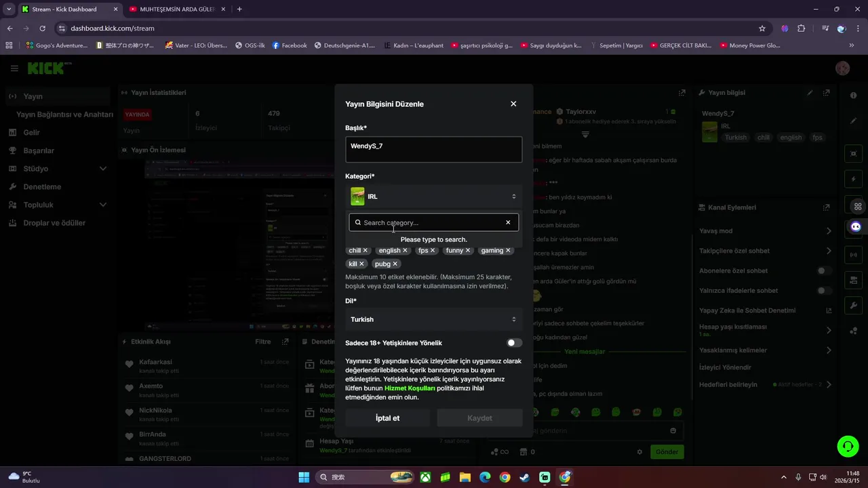Open the emoji picker in chat input

(x=673, y=430)
